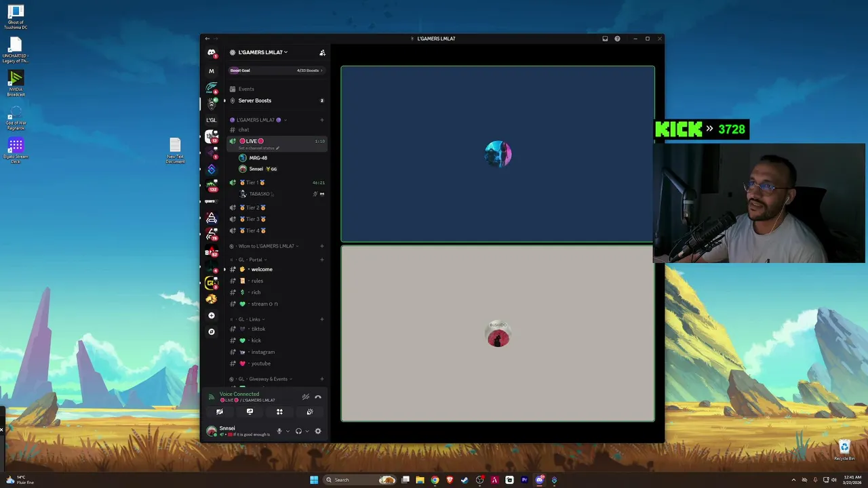Collapse the GL Portal category

pos(248,260)
